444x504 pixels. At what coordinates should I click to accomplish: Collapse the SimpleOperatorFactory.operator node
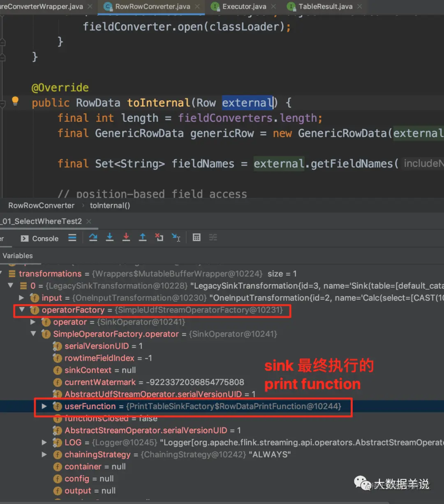(33, 334)
